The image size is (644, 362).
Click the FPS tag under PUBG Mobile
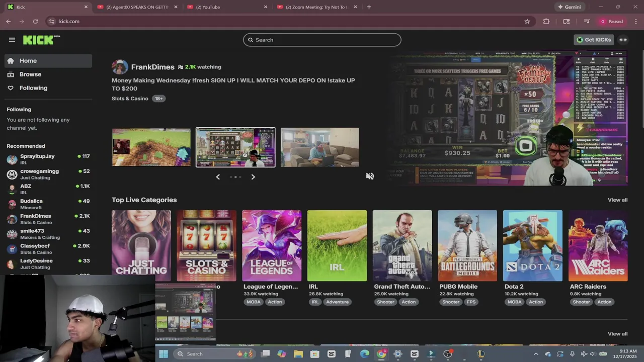point(471,302)
